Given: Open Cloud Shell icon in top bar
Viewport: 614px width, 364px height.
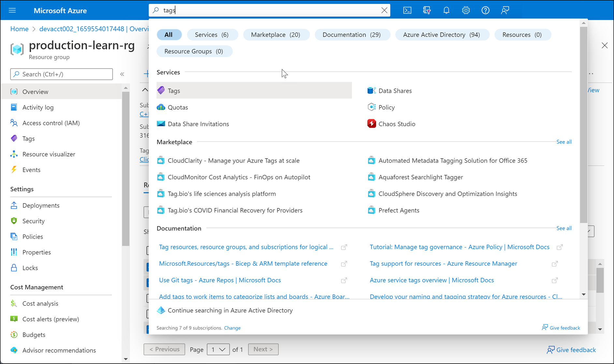Looking at the screenshot, I should (x=407, y=10).
